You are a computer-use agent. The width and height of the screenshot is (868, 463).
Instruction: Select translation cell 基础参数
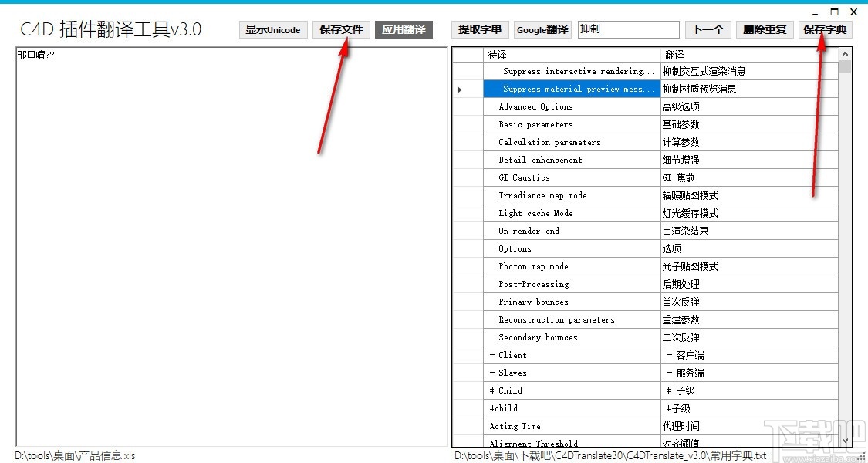click(749, 124)
